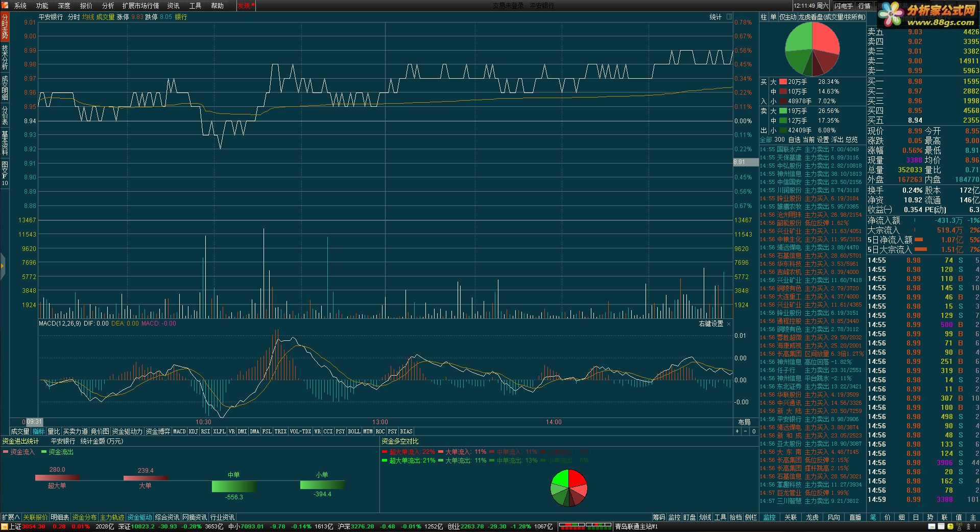Select the KDJ indicator tab

(193, 431)
